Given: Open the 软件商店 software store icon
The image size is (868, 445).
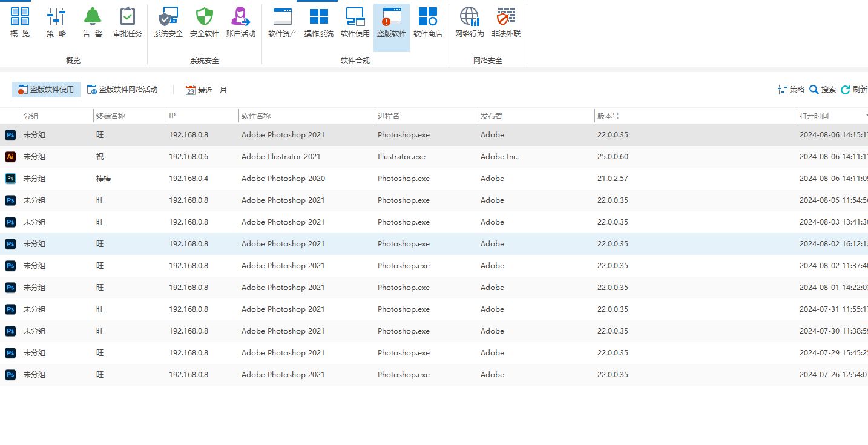Looking at the screenshot, I should (428, 23).
